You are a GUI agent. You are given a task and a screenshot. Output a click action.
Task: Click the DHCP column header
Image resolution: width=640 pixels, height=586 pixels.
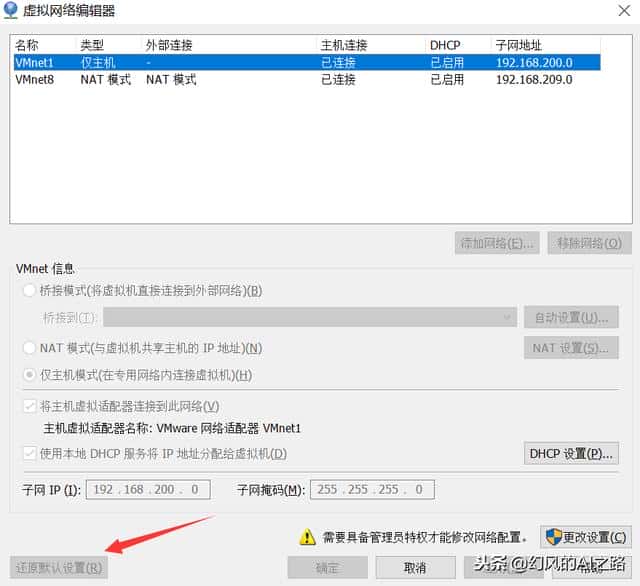tap(458, 45)
